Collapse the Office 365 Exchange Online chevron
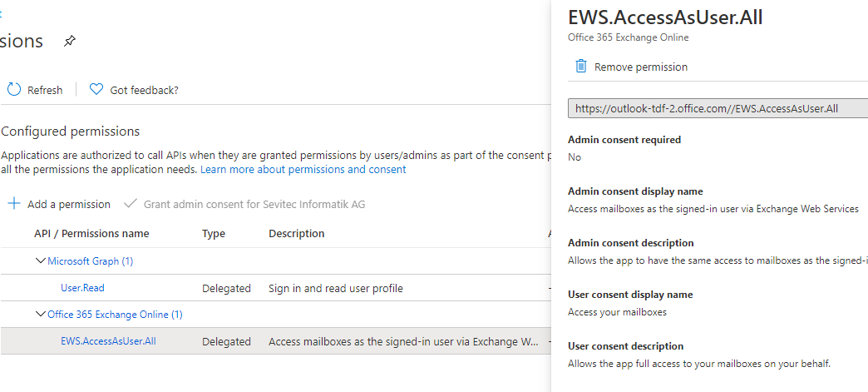 point(40,315)
